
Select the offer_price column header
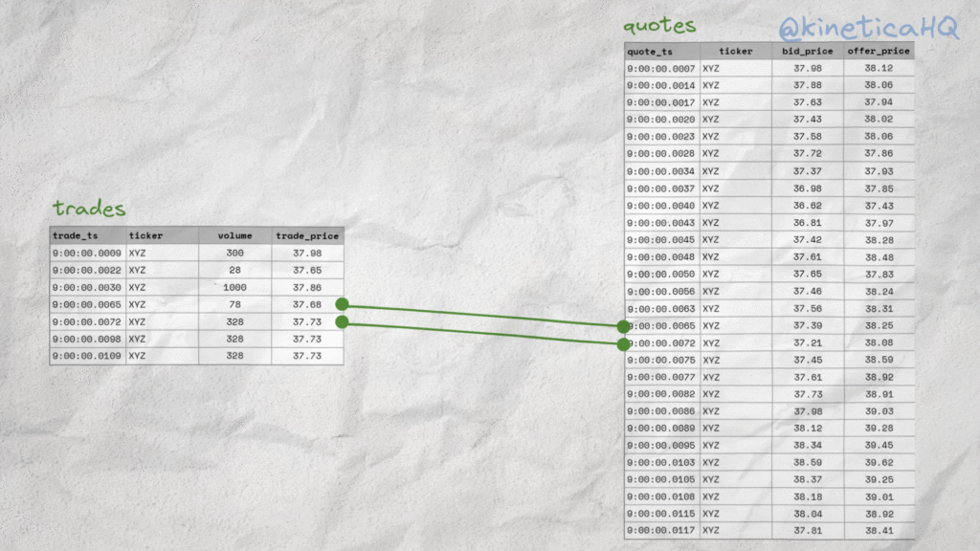(x=878, y=52)
